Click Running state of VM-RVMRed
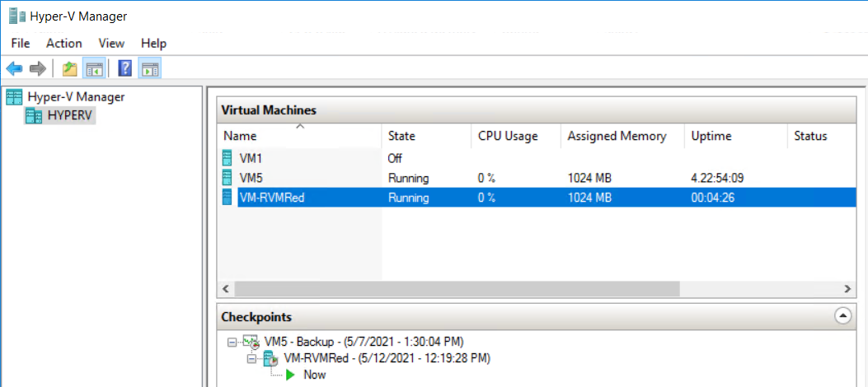 tap(409, 198)
